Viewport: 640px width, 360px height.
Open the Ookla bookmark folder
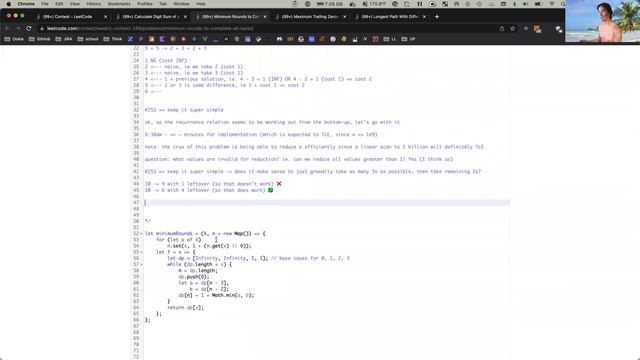[x=14, y=39]
